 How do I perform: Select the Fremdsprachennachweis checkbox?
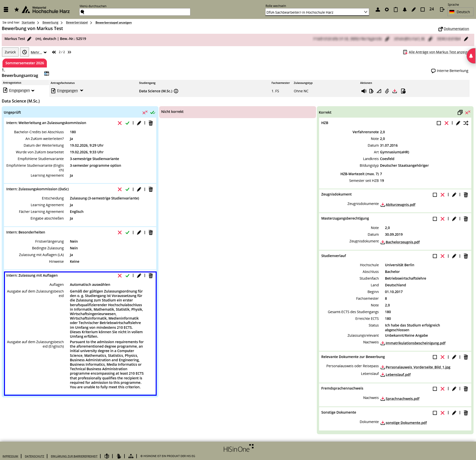point(435,389)
